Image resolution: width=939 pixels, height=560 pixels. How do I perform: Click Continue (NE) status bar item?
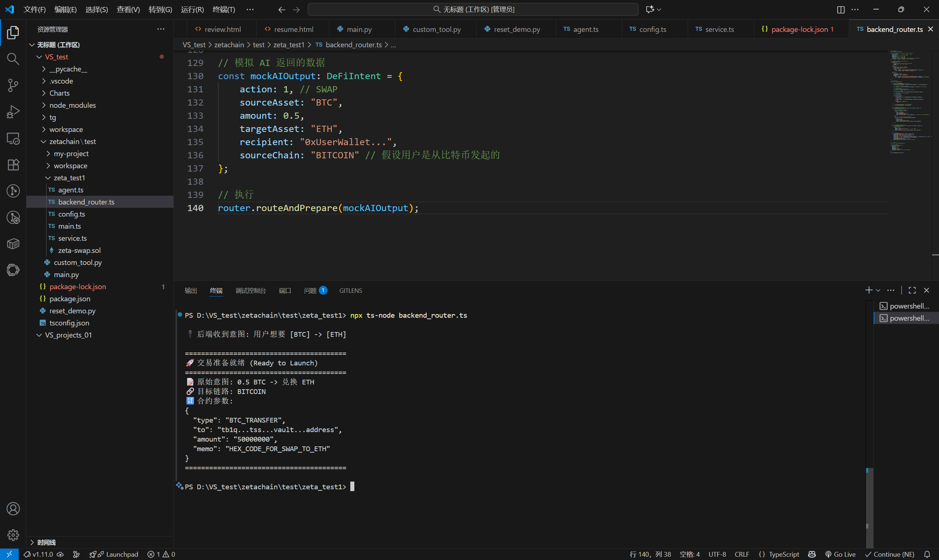(x=890, y=555)
